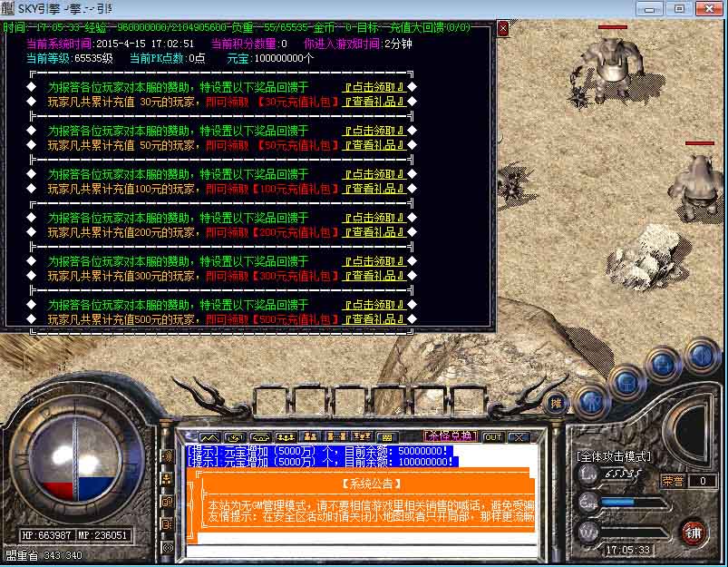Click 点击领取 in the 30元 recharge section

[x=374, y=87]
